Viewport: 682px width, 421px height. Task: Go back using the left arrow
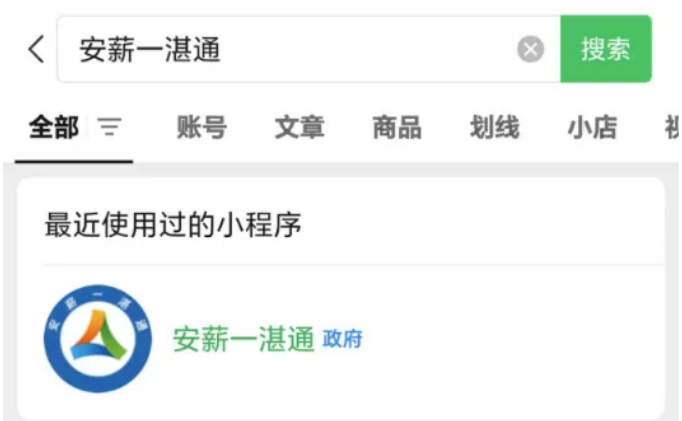click(37, 49)
